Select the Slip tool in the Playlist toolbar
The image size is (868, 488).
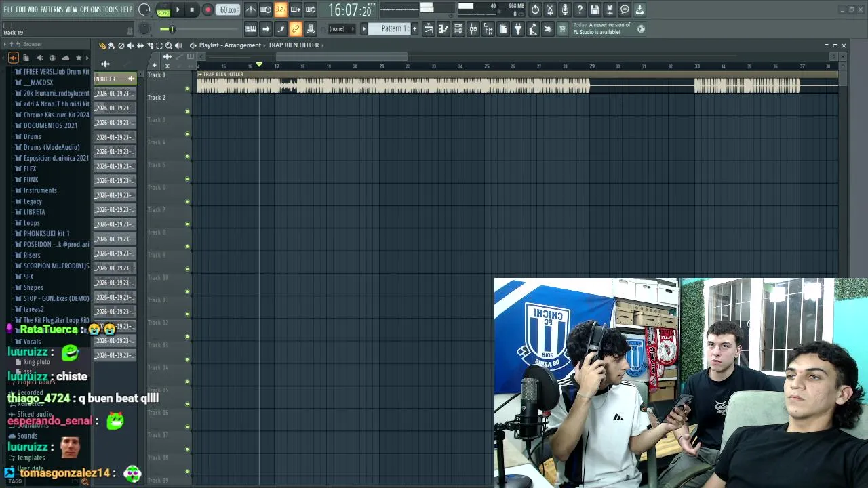point(140,45)
